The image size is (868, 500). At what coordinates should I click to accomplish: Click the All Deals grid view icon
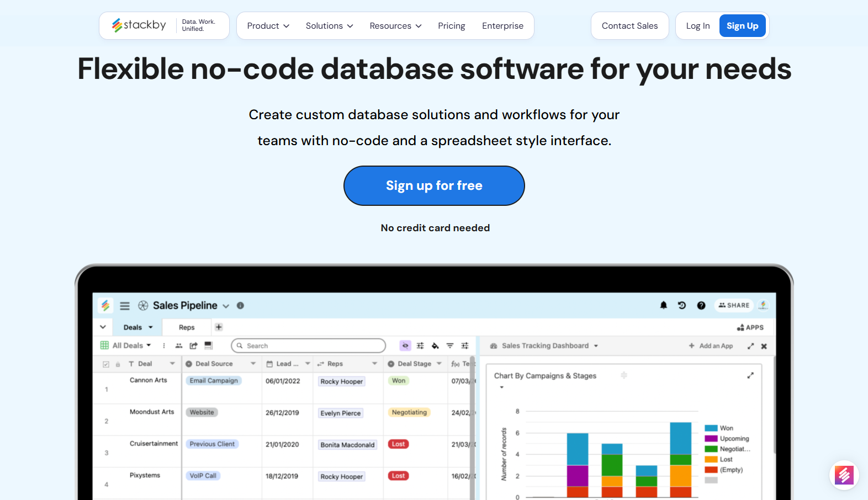[104, 345]
